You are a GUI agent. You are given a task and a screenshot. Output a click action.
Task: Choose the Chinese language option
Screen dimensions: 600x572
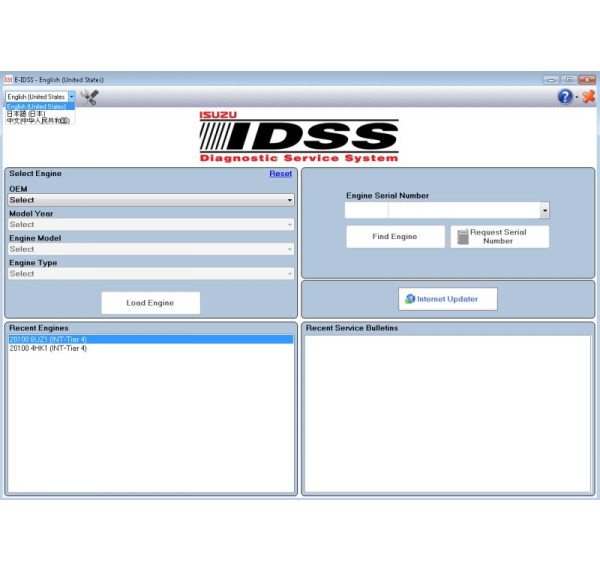click(x=38, y=120)
